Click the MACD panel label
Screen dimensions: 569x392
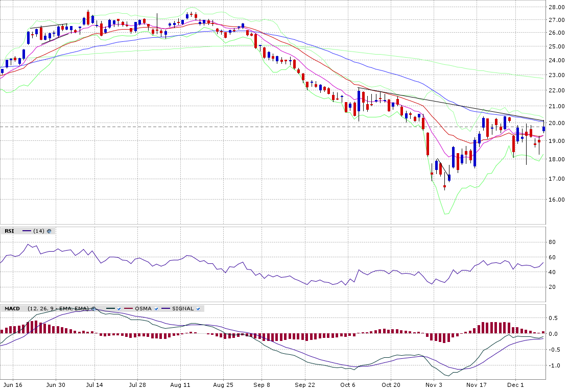pyautogui.click(x=12, y=309)
